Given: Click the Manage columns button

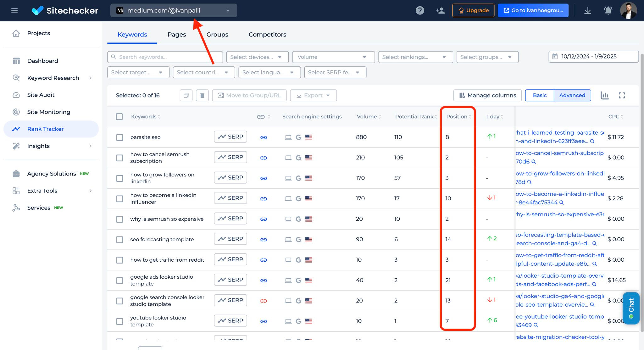Looking at the screenshot, I should tap(487, 95).
